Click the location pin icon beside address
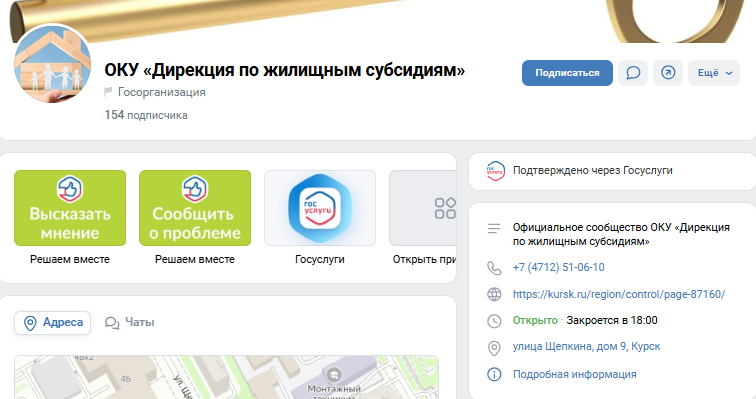This screenshot has width=756, height=399. 494,348
